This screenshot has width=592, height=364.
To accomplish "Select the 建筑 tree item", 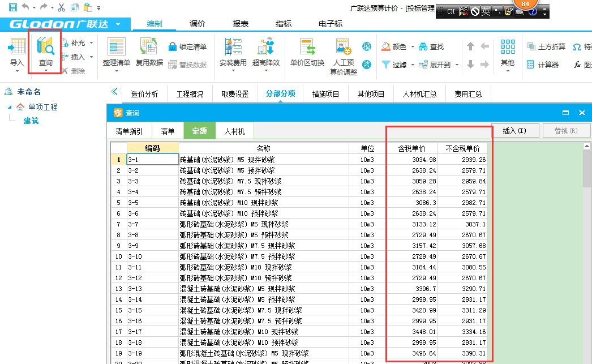I will [31, 121].
